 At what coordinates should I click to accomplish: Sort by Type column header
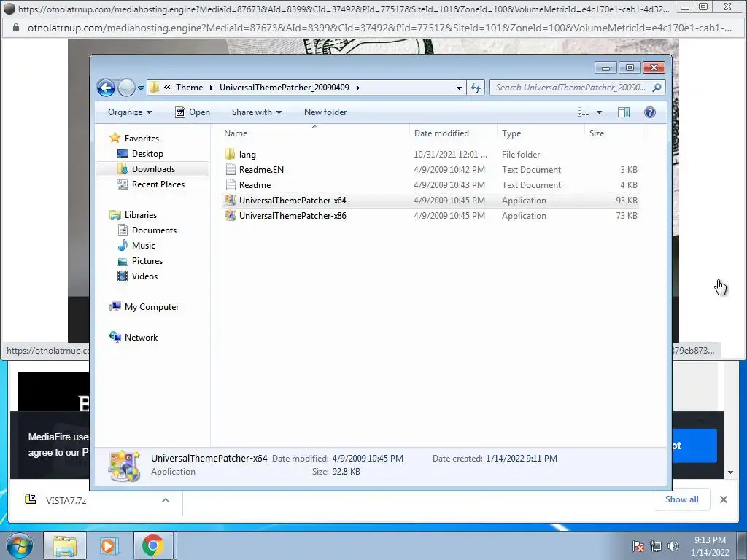click(511, 133)
